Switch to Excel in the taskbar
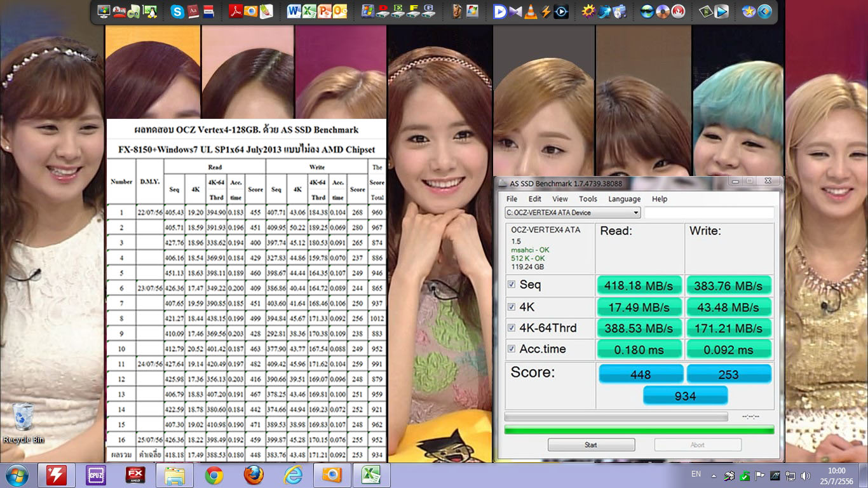868x488 pixels. [370, 475]
